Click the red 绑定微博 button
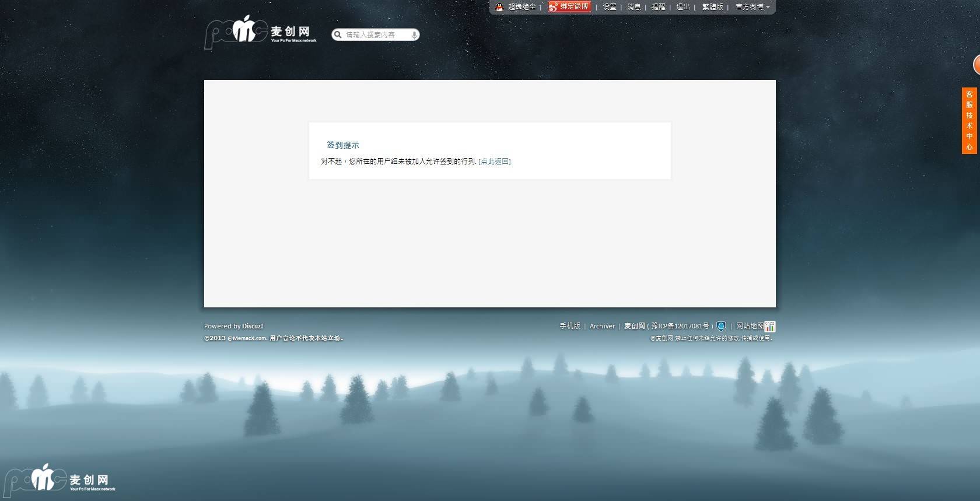 point(569,6)
